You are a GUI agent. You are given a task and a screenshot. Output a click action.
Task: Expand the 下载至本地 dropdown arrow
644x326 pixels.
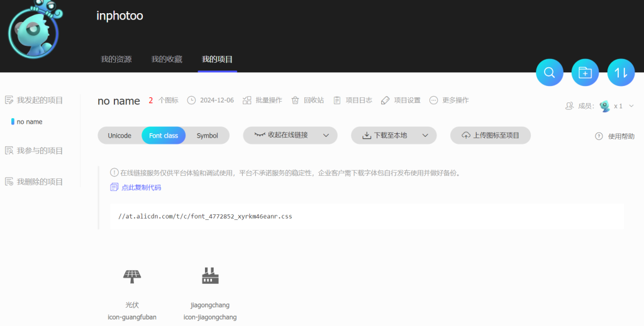[426, 135]
